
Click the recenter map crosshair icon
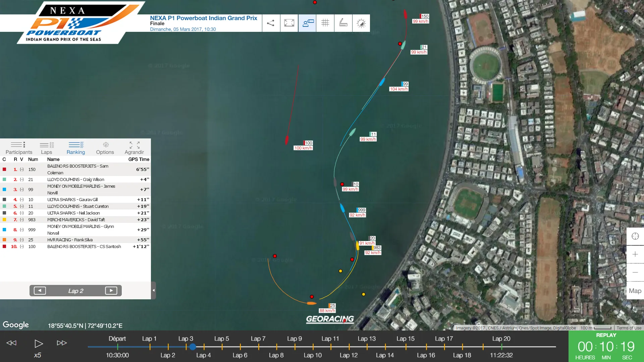pyautogui.click(x=635, y=236)
